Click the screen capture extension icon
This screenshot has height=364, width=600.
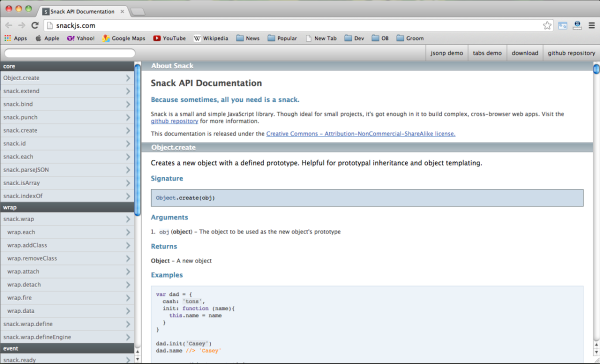562,26
